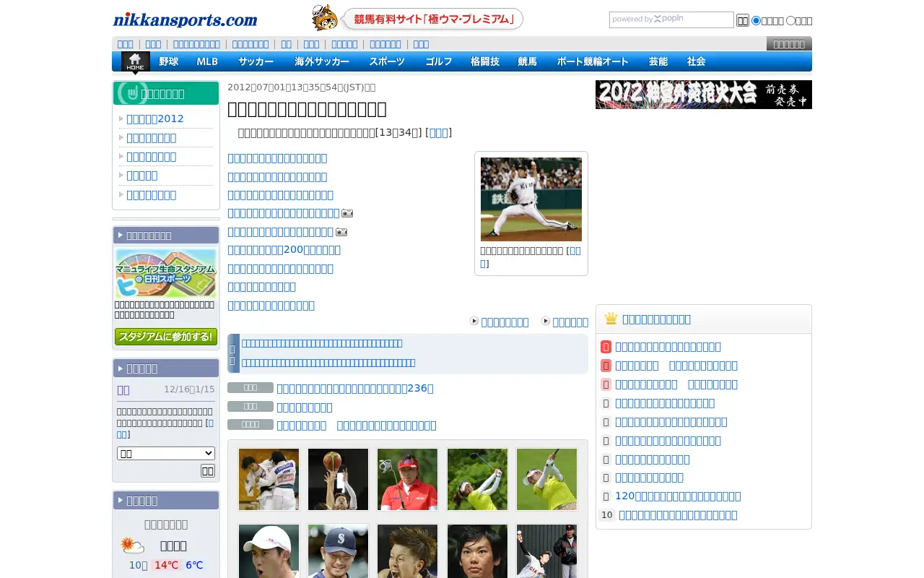This screenshot has height=578, width=924.
Task: Open the 芸能 menu
Action: click(658, 61)
